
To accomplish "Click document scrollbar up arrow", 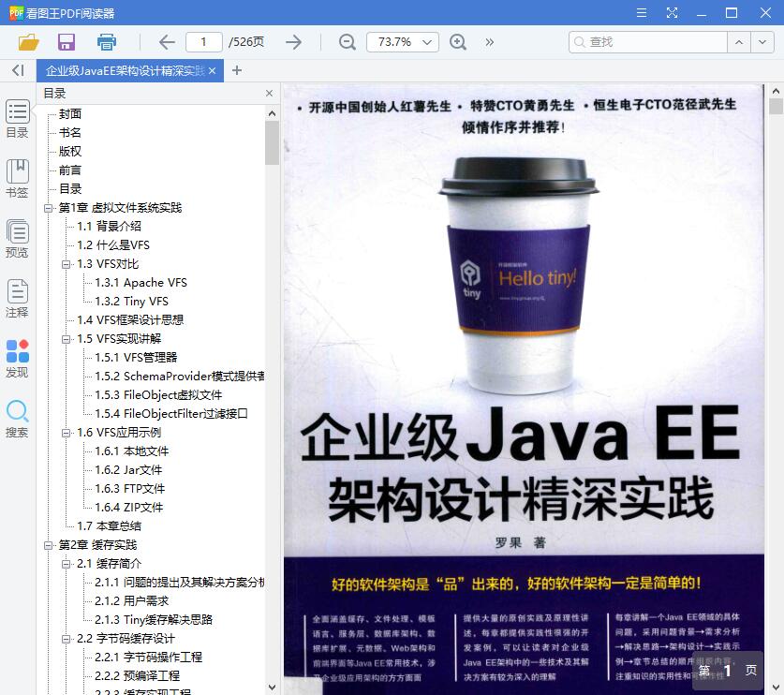I will pyautogui.click(x=776, y=91).
